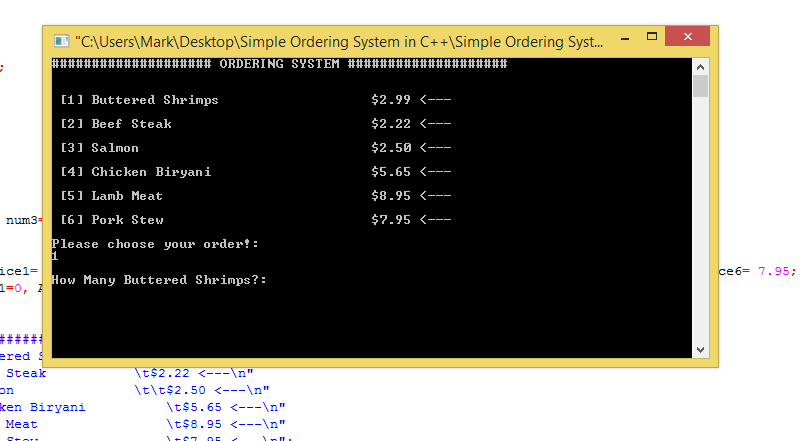Click the $2.99 price in console
Viewport: 811px width, 441px height.
click(x=391, y=100)
